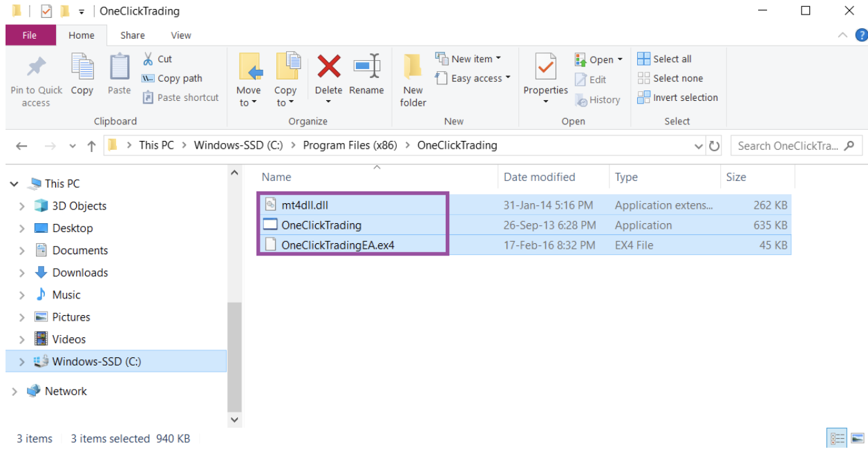Open the address bar history dropdown
The width and height of the screenshot is (868, 456).
(x=699, y=146)
